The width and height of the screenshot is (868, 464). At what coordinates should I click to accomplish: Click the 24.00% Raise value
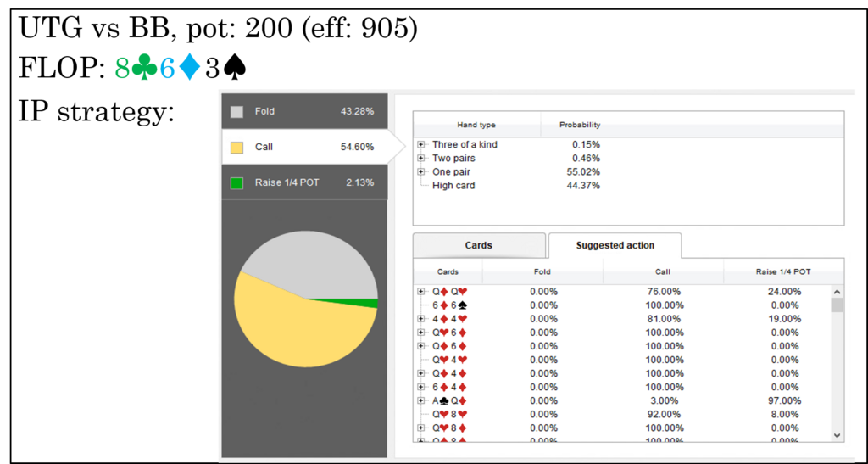[x=784, y=292]
